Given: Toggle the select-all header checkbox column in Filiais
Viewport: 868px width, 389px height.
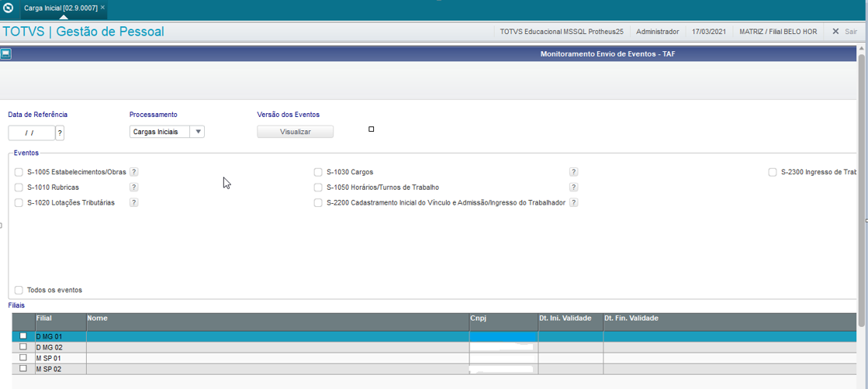Looking at the screenshot, I should pos(23,322).
